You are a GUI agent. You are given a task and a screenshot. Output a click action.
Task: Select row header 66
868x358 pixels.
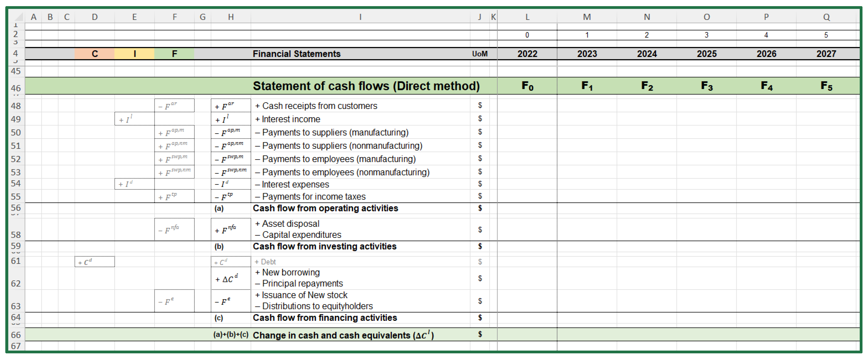click(x=16, y=335)
